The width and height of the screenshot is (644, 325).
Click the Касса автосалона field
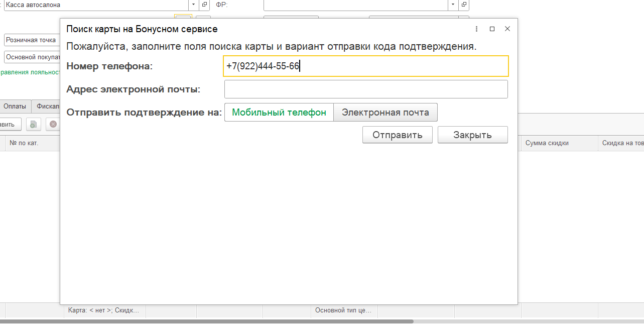96,5
